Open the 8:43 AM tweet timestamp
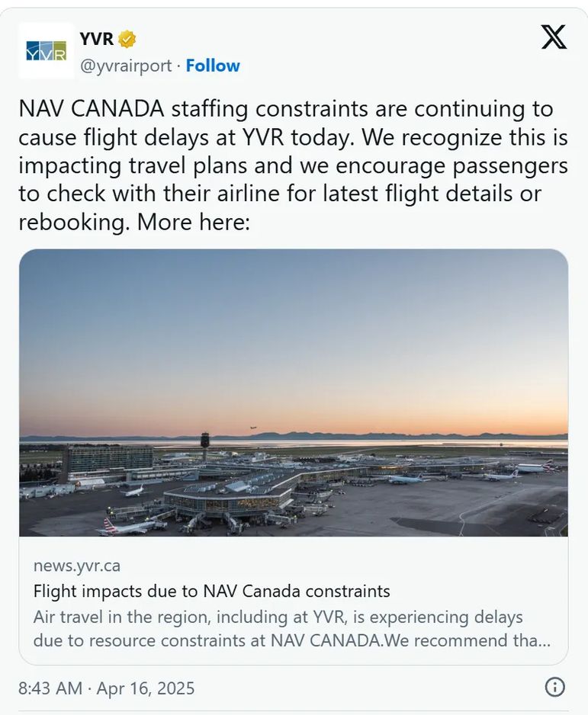588x715 pixels. click(50, 688)
